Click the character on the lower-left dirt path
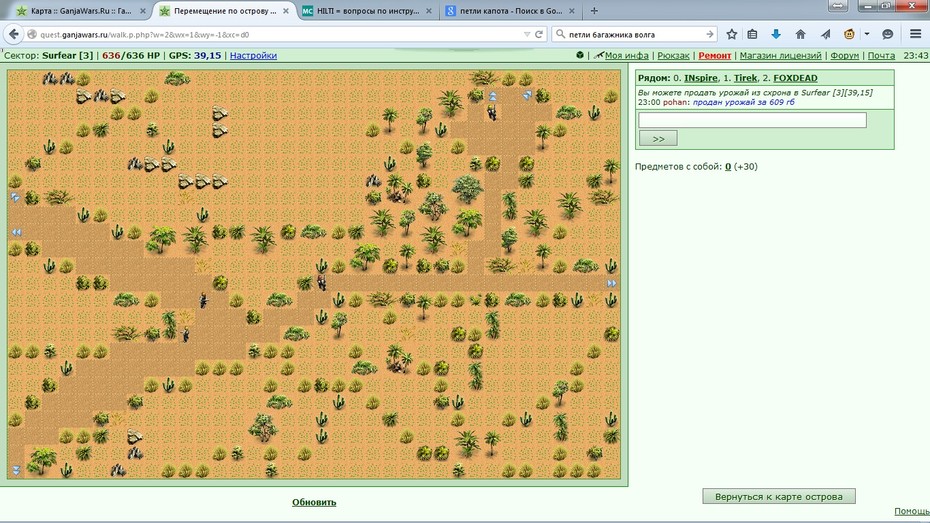Image resolution: width=930 pixels, height=523 pixels. pos(186,334)
